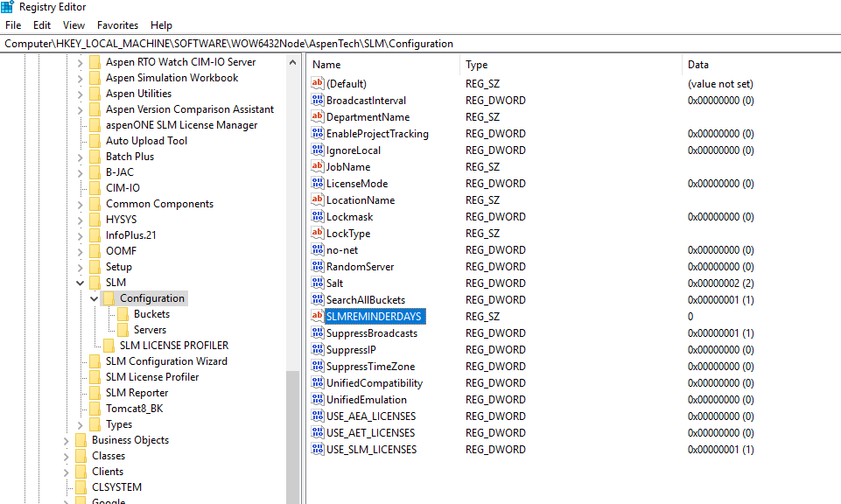
Task: Click the DWORD icon beside IgnoreLocal
Action: 318,150
